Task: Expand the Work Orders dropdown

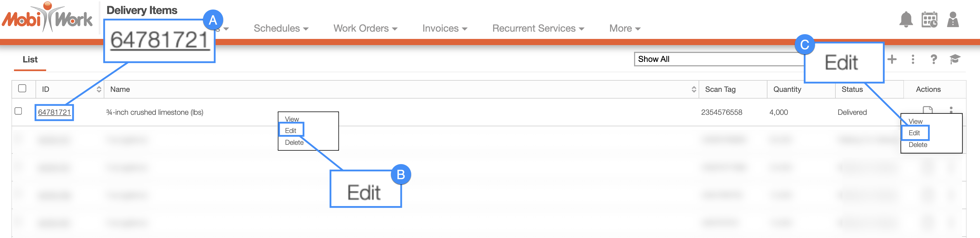Action: [365, 28]
